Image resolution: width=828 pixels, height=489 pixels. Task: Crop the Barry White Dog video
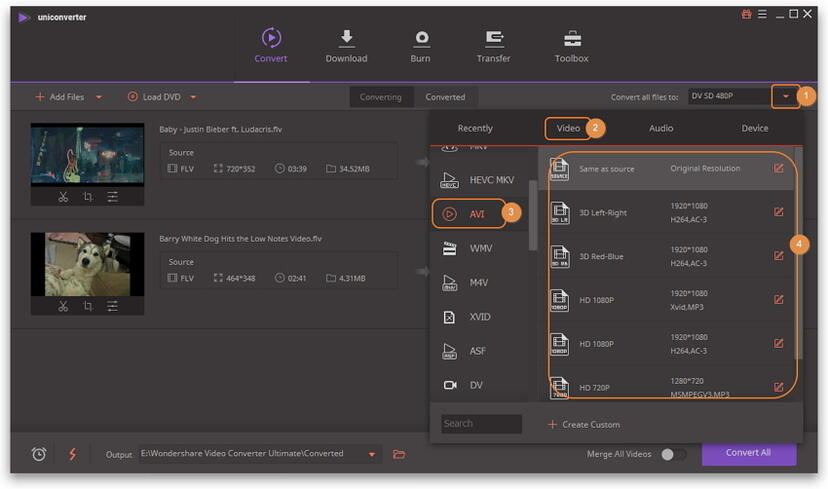(88, 306)
